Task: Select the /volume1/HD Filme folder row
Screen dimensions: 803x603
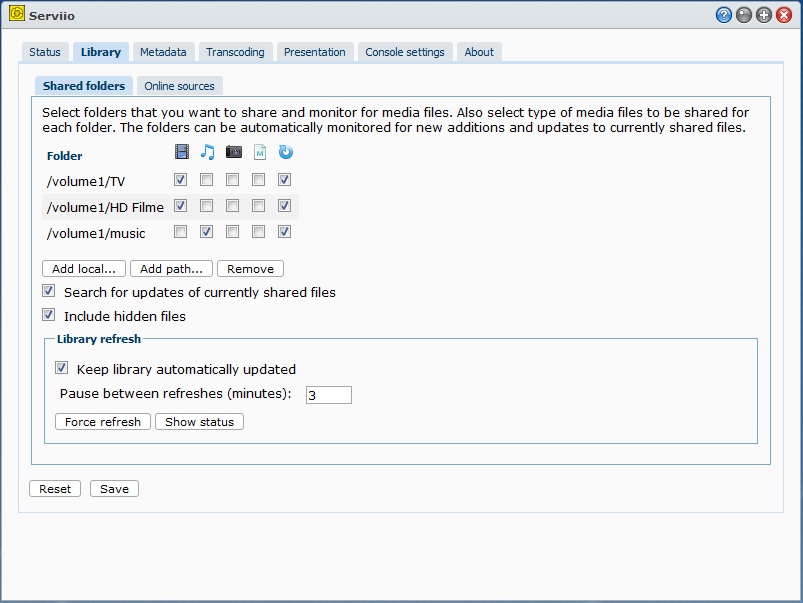Action: 170,207
